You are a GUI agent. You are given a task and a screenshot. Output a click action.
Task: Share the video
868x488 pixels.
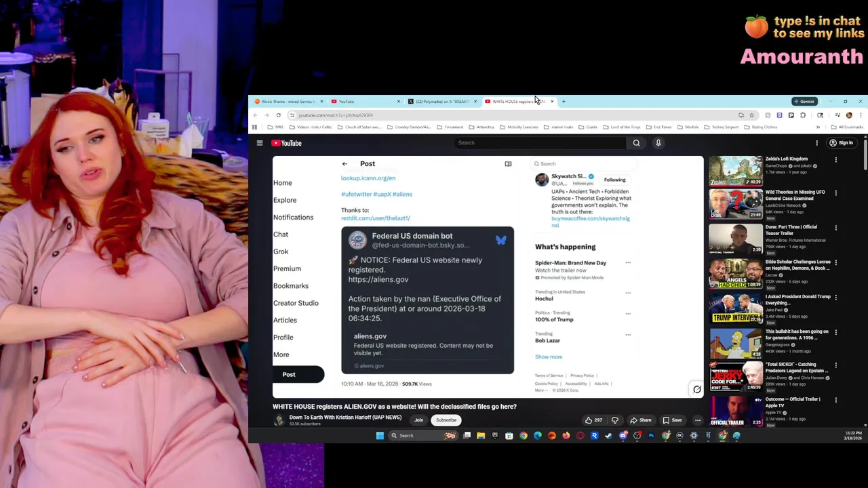[x=641, y=420]
